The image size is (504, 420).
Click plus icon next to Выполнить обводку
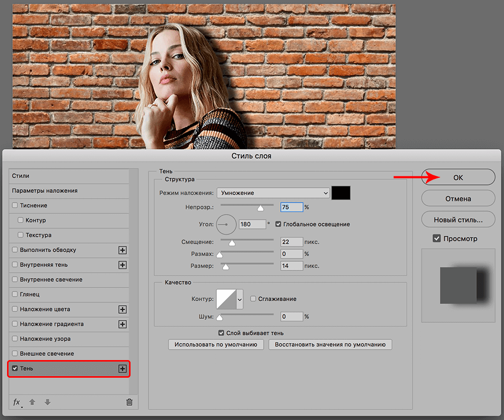[x=122, y=250]
